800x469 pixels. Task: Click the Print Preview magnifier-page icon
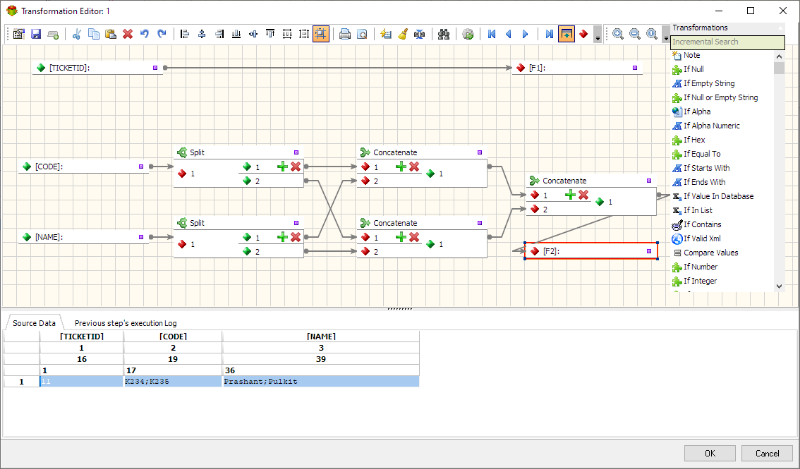click(362, 34)
